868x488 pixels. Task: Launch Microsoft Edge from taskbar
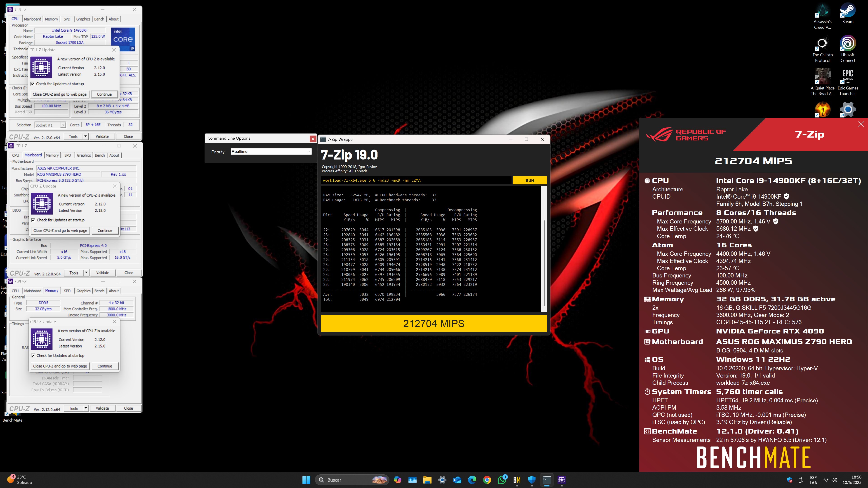click(x=472, y=480)
